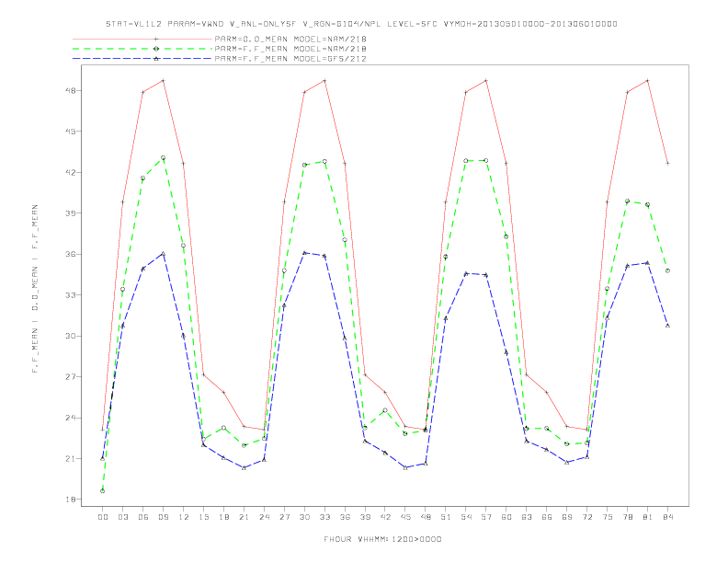Click the green circle marker at hour 00

tap(103, 491)
